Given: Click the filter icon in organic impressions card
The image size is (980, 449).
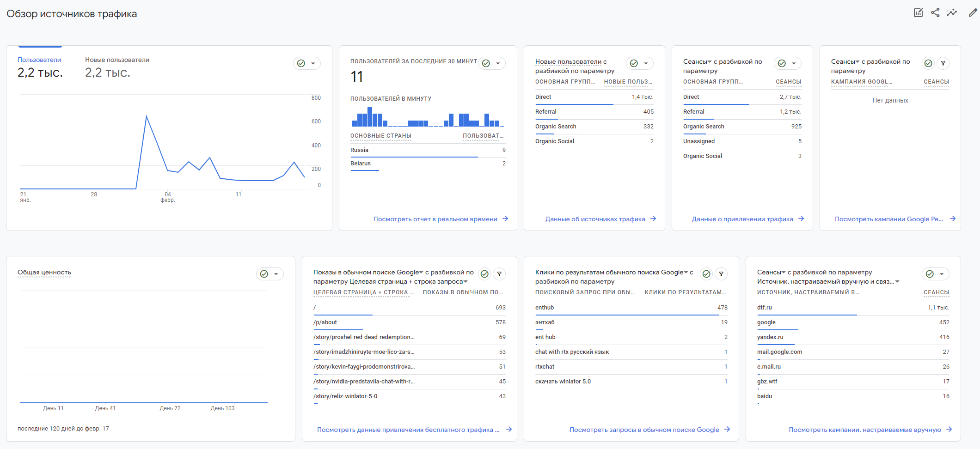Looking at the screenshot, I should (499, 274).
